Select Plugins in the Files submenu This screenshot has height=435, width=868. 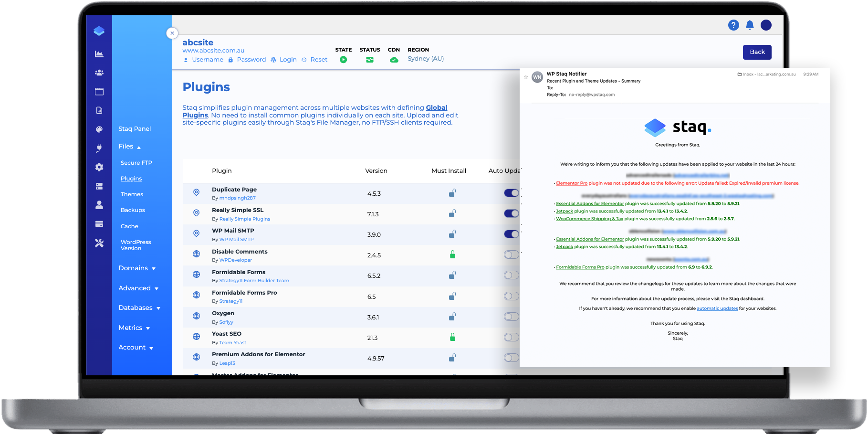131,179
